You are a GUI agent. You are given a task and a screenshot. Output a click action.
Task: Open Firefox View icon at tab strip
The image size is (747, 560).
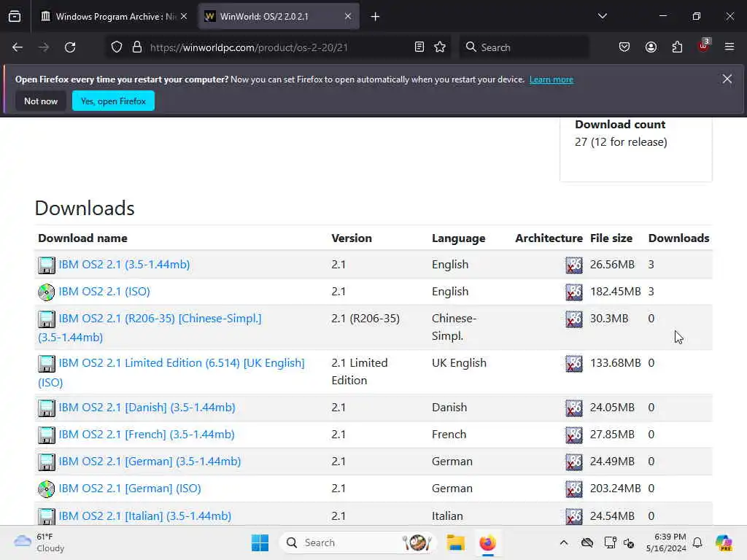[15, 17]
